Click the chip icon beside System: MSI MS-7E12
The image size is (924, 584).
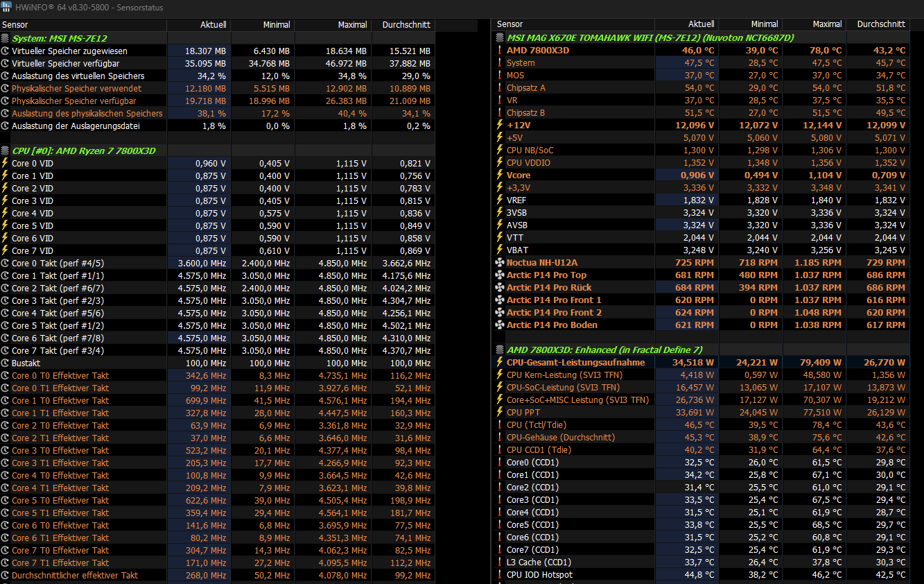pyautogui.click(x=6, y=39)
